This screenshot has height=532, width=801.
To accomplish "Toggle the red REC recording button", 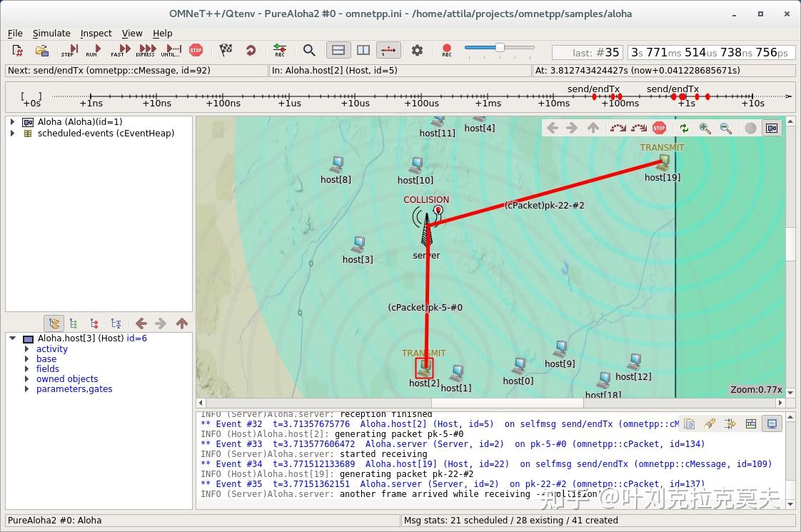I will 447,50.
